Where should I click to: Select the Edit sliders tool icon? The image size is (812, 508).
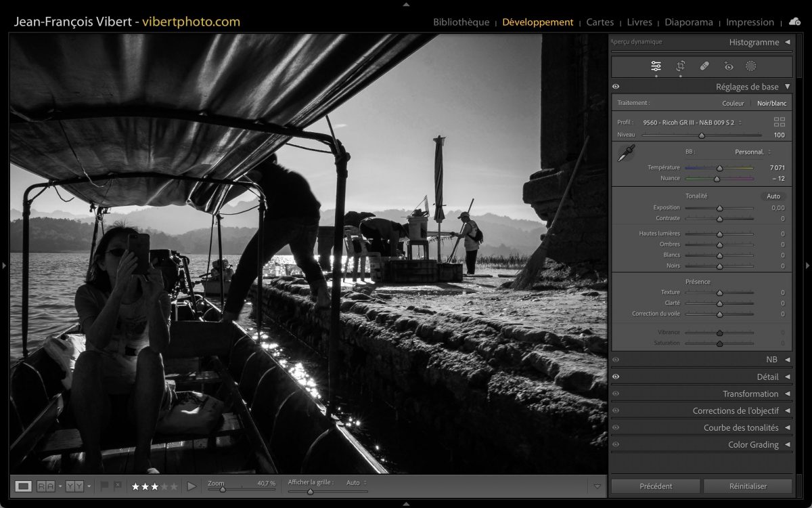pos(656,66)
